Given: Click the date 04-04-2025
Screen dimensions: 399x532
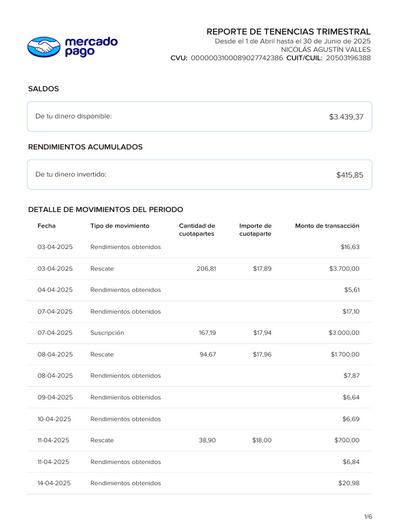Looking at the screenshot, I should (x=55, y=290).
